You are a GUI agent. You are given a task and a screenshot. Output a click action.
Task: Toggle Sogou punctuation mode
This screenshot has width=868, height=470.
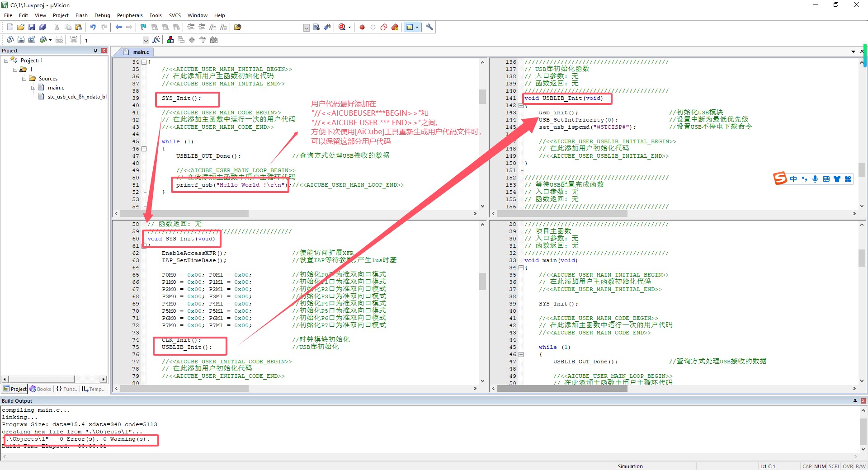pyautogui.click(x=804, y=179)
